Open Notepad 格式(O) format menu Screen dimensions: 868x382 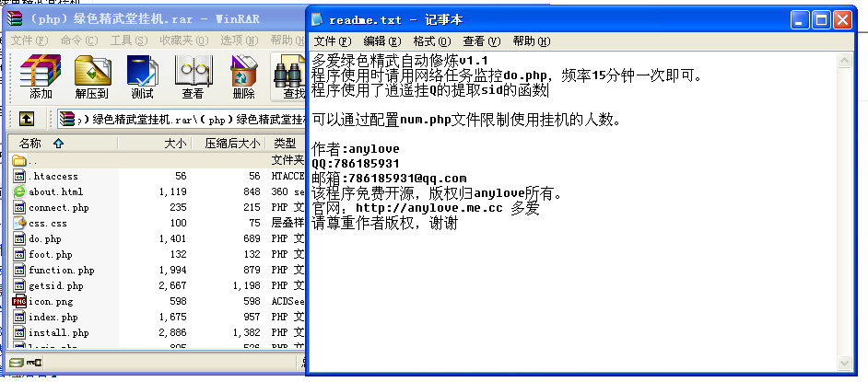click(431, 41)
